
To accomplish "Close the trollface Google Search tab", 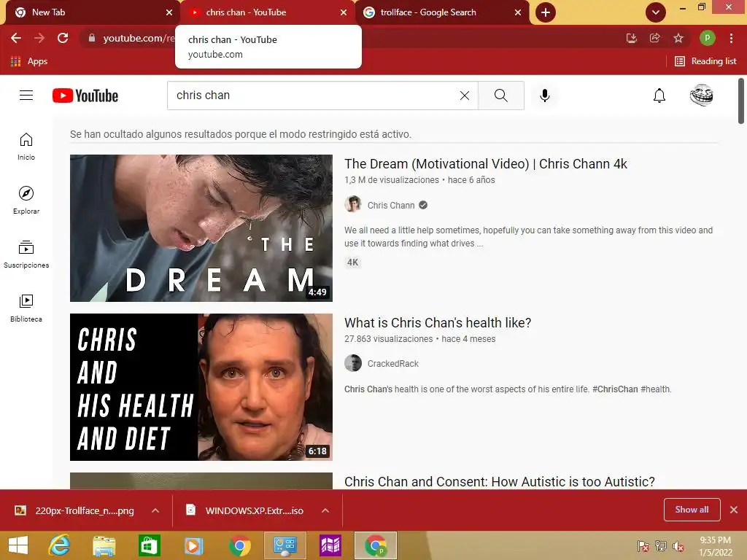I will coord(518,12).
